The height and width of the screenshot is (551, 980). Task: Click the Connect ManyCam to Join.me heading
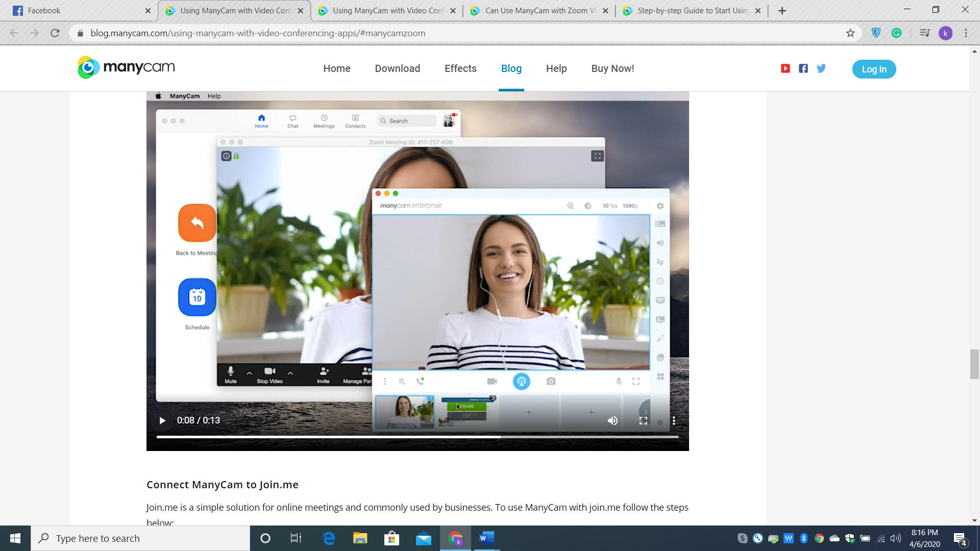[x=223, y=485]
